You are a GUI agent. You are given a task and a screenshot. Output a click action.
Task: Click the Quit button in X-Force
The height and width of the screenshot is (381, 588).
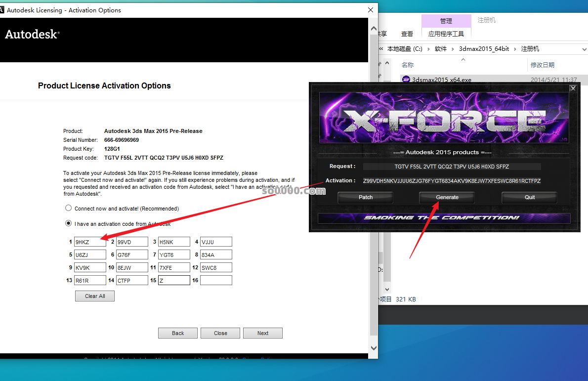[x=529, y=197]
